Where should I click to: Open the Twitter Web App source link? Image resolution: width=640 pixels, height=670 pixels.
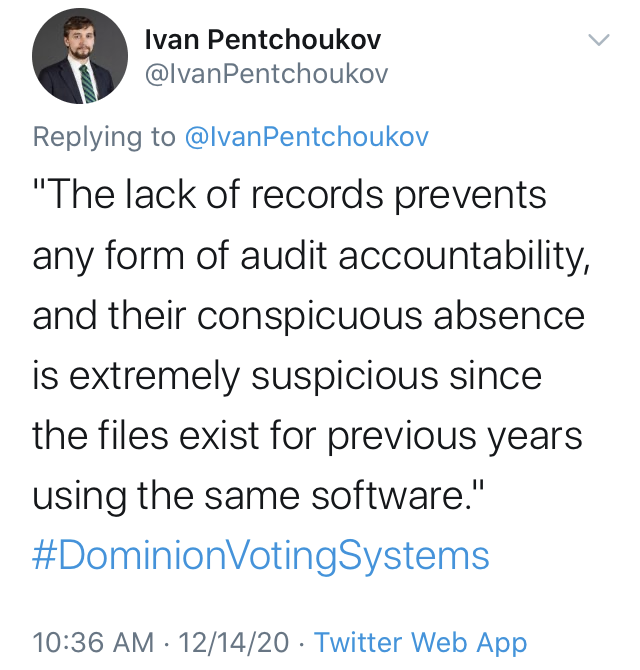tap(421, 643)
